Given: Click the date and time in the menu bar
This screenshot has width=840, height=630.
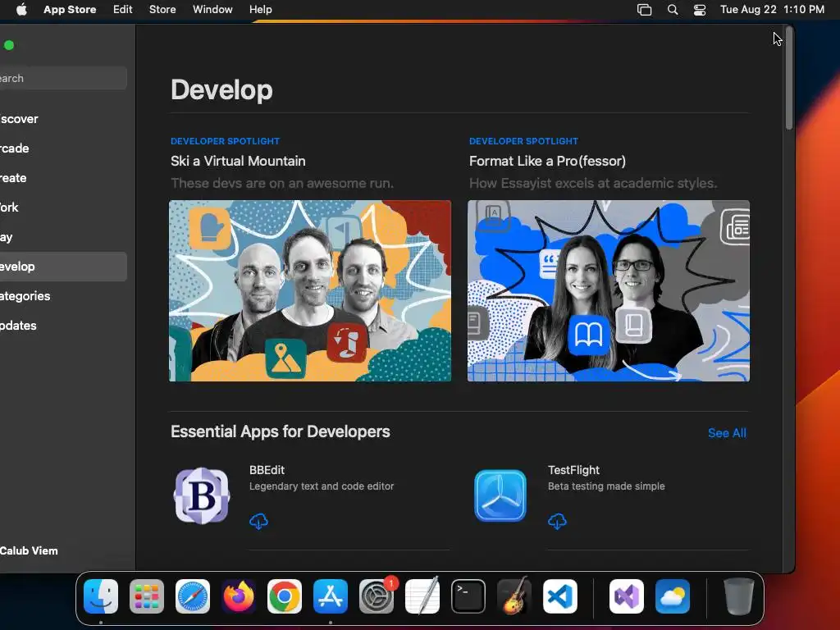Looking at the screenshot, I should [x=772, y=10].
